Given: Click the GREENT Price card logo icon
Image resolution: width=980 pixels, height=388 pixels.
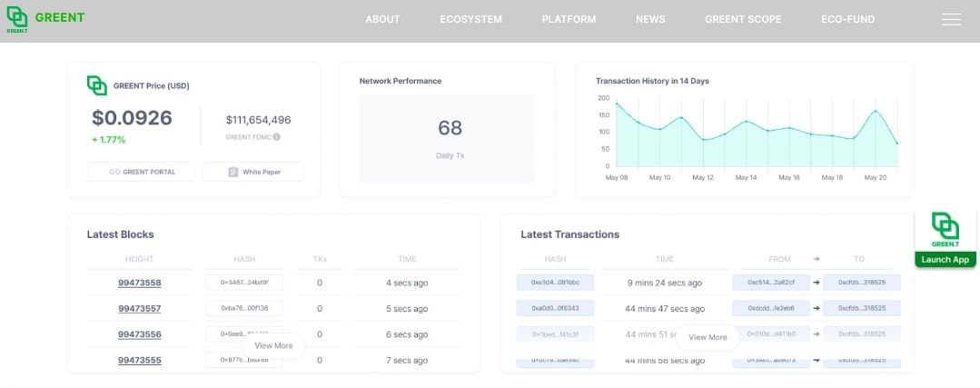Looking at the screenshot, I should (97, 85).
